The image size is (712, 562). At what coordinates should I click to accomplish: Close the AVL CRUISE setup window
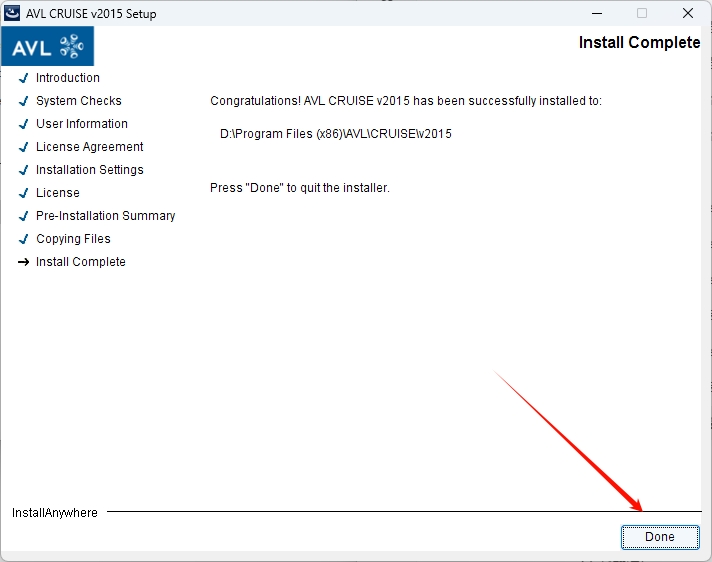point(688,14)
